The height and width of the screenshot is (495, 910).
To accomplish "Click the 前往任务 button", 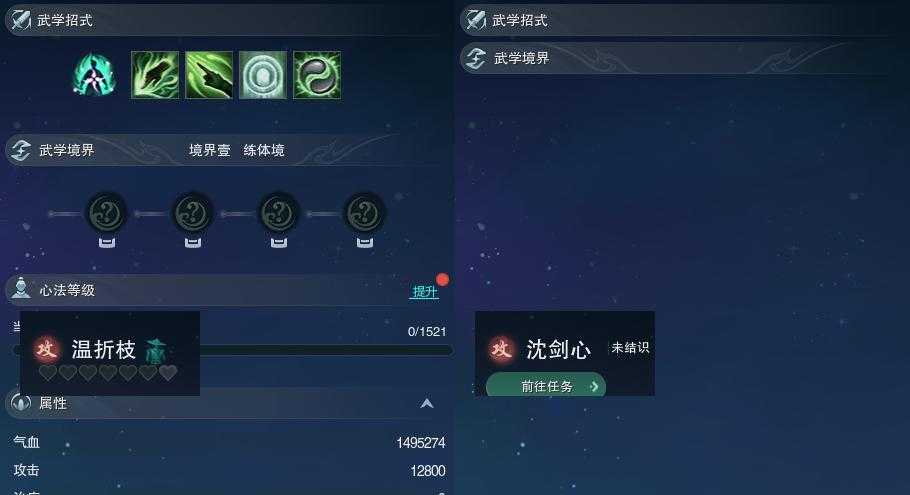I will 546,385.
